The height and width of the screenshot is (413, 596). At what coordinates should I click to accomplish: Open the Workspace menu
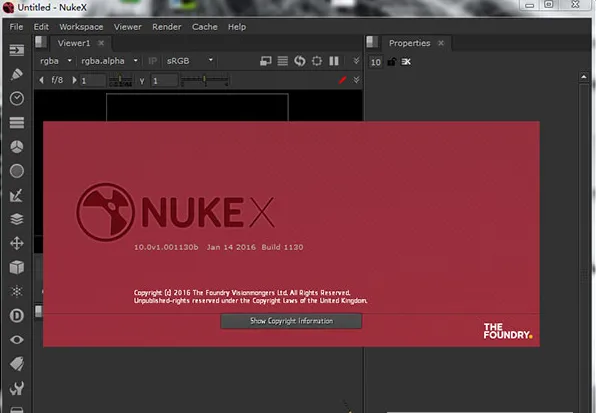81,27
